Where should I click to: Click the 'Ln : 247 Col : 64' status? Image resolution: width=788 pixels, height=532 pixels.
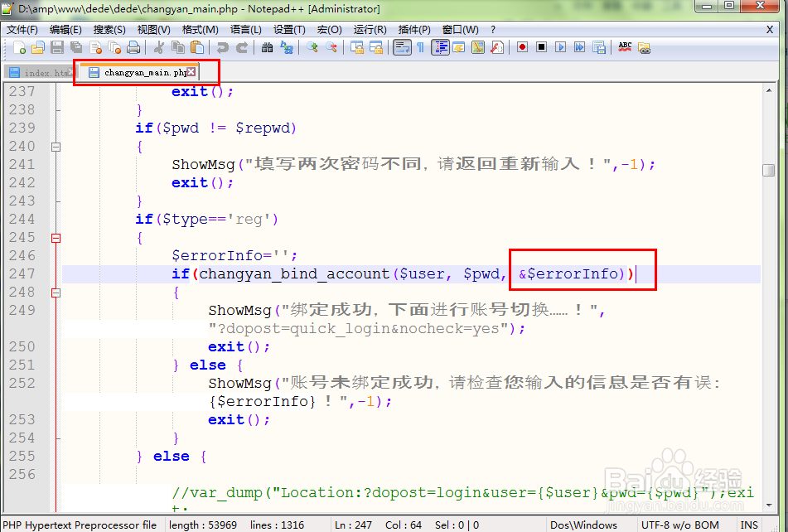[378, 525]
